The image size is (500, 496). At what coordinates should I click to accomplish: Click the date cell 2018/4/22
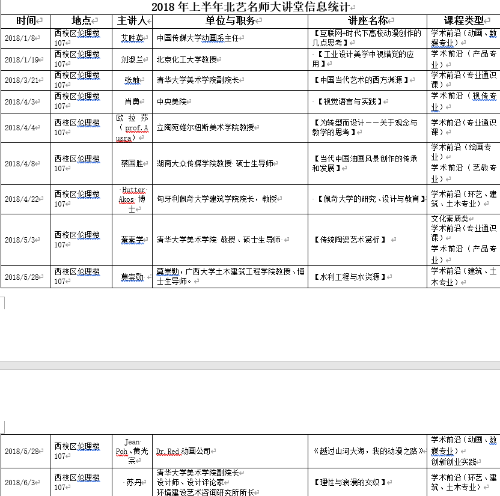click(22, 199)
